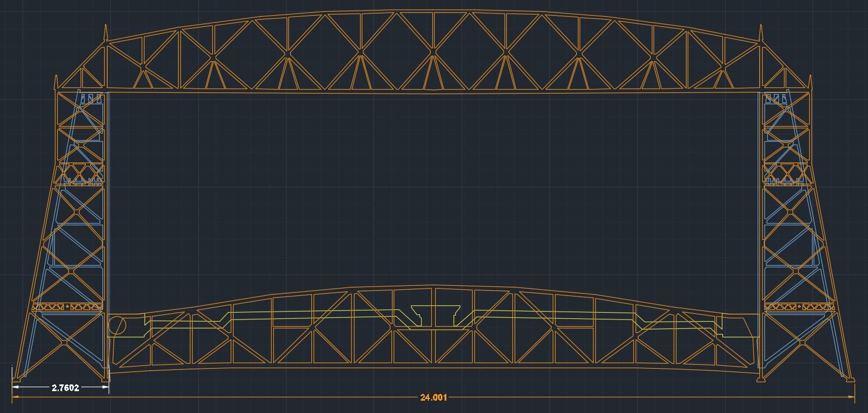Select the circle beside the left tower base

click(117, 326)
